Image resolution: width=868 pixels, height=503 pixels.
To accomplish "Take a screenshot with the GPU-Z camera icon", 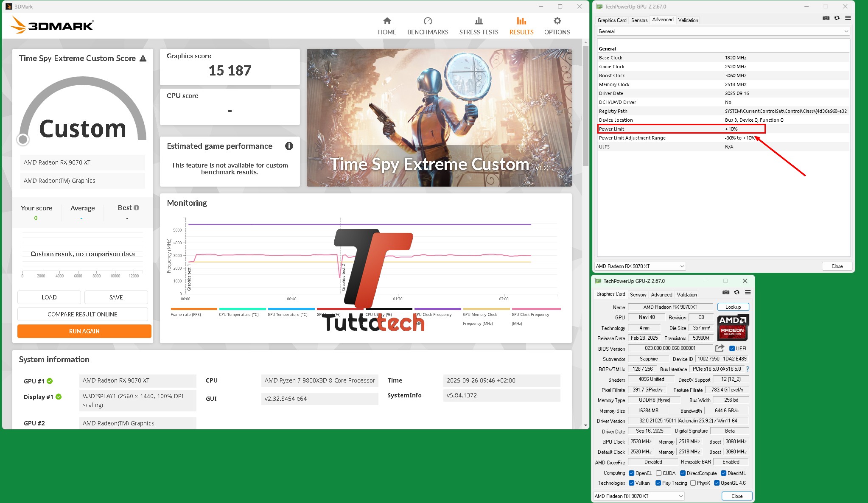I will point(826,18).
